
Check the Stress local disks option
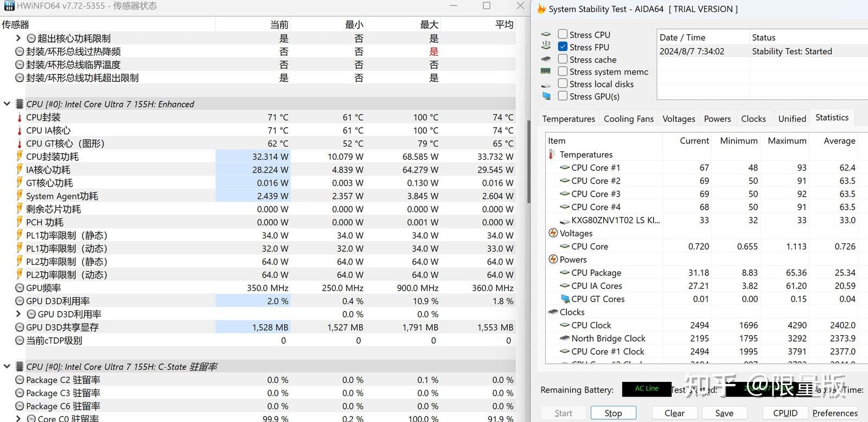click(563, 84)
